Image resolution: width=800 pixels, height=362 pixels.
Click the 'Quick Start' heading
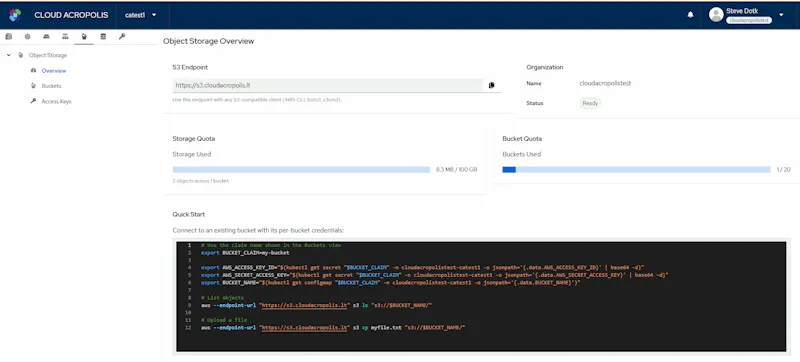pos(189,215)
